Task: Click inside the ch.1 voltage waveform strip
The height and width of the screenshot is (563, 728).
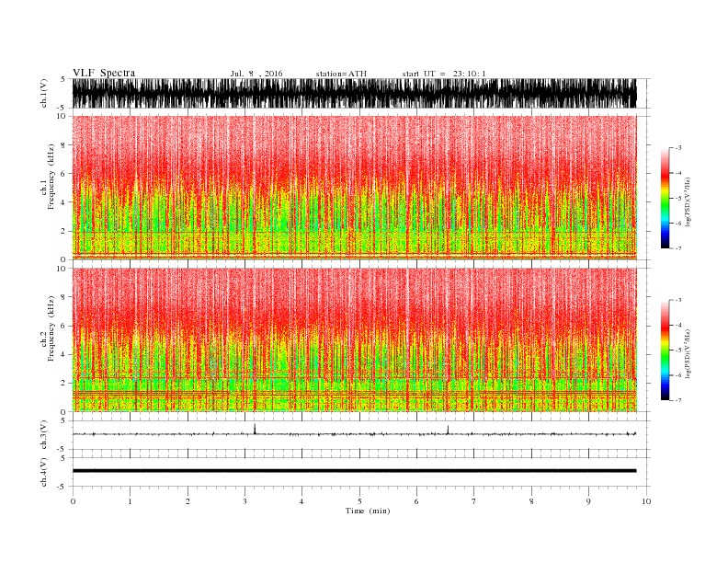Action: [x=354, y=93]
